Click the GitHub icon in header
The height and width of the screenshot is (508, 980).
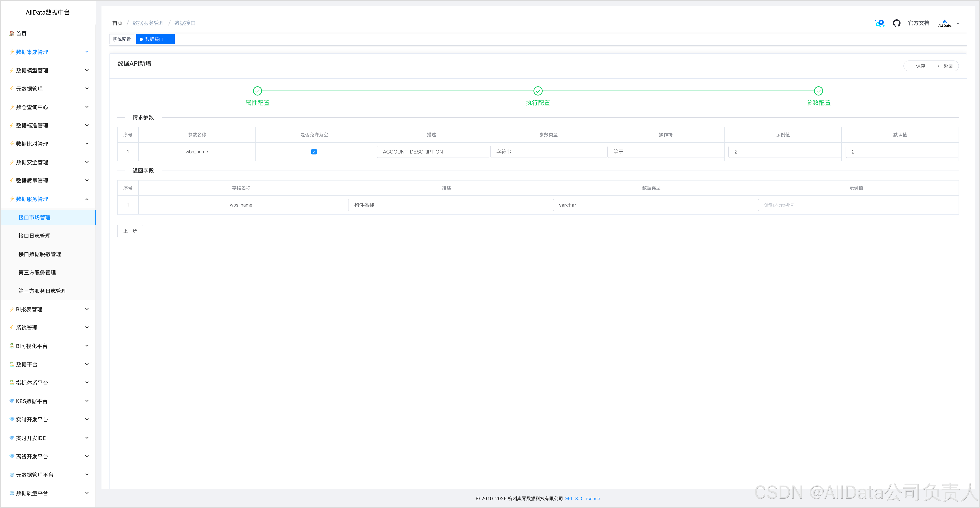(896, 23)
